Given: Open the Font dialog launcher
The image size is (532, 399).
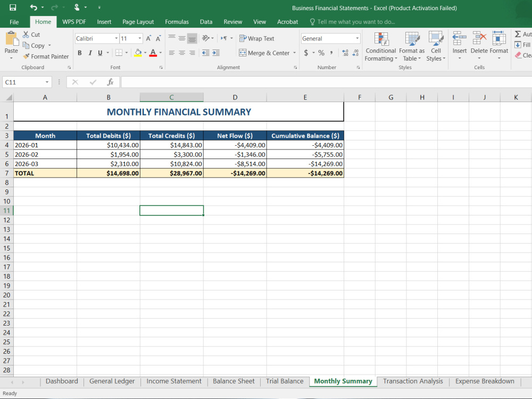Looking at the screenshot, I should [161, 68].
